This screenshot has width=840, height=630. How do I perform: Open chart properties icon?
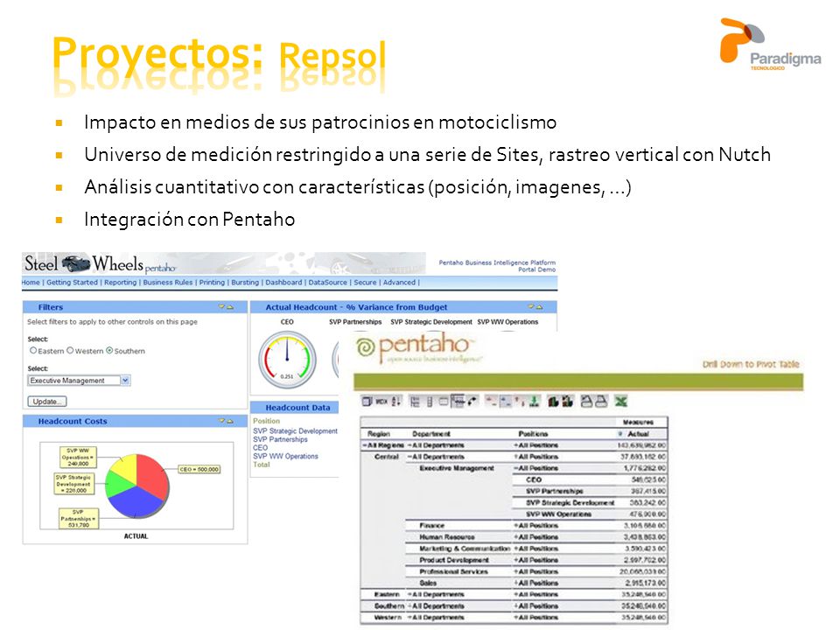click(x=568, y=402)
